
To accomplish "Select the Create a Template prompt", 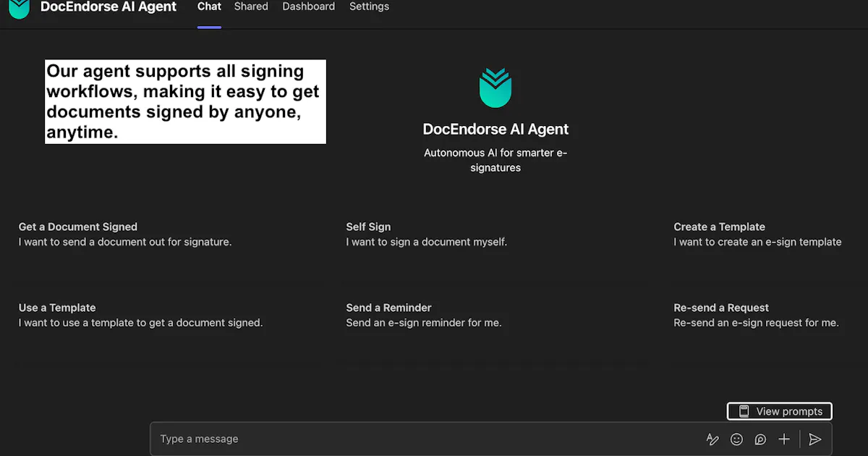I will [x=757, y=235].
